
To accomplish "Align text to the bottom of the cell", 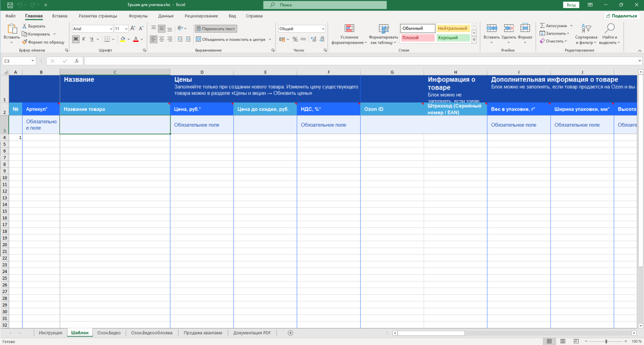I will [170, 28].
